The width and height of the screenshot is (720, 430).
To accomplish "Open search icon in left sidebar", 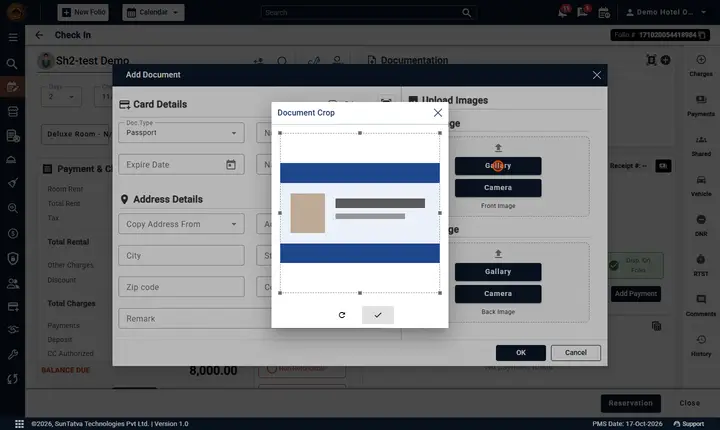I will click(x=12, y=63).
